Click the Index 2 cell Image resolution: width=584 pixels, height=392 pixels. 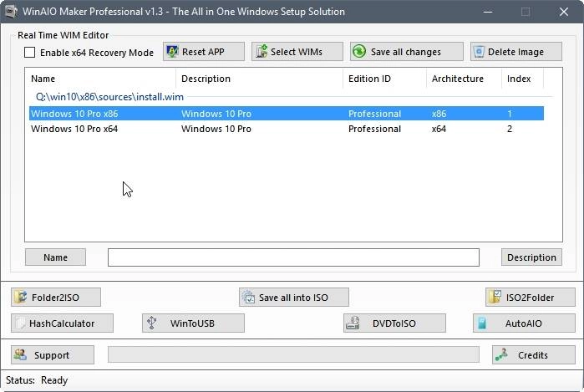tap(510, 129)
